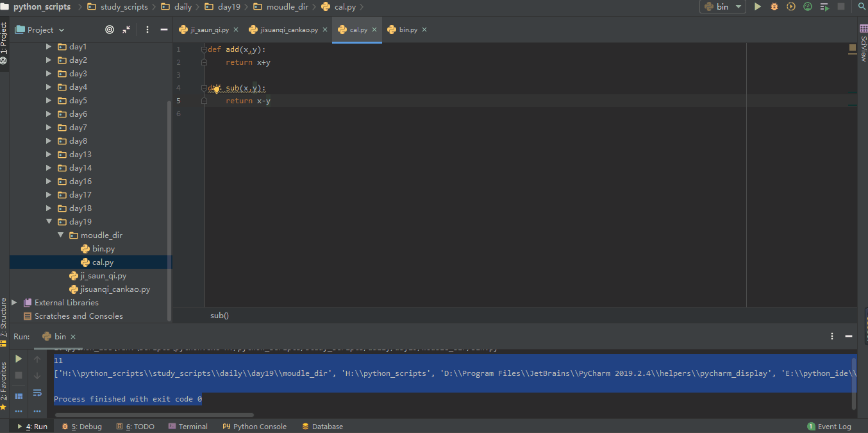Click sub() breadcrumb at editor bottom
This screenshot has width=868, height=433.
pyautogui.click(x=219, y=316)
